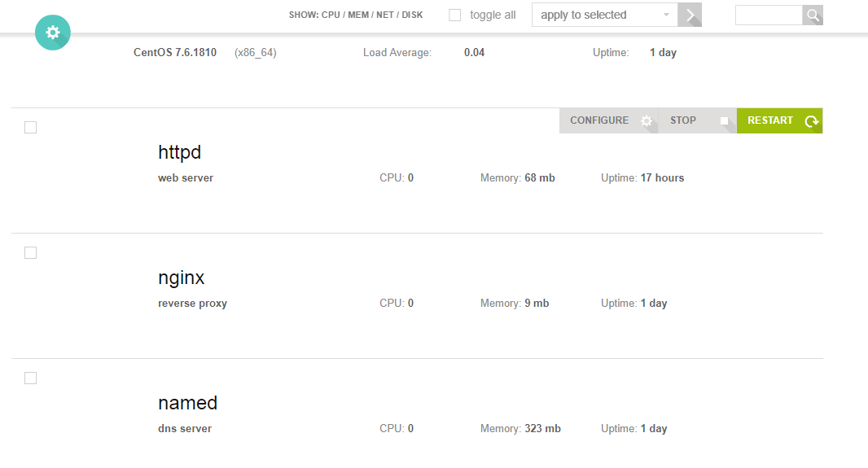Show the MEM graph view
868x468 pixels.
pyautogui.click(x=358, y=15)
